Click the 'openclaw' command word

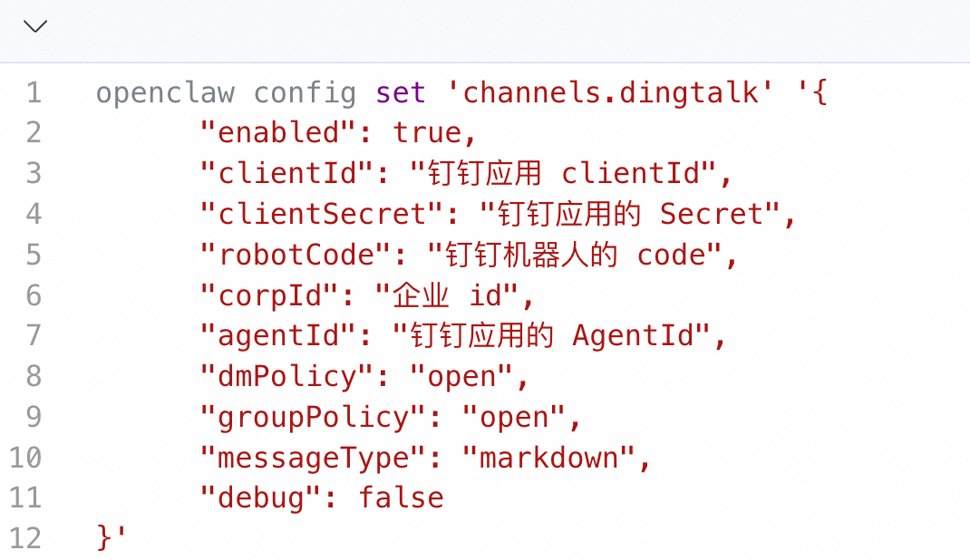tap(165, 92)
